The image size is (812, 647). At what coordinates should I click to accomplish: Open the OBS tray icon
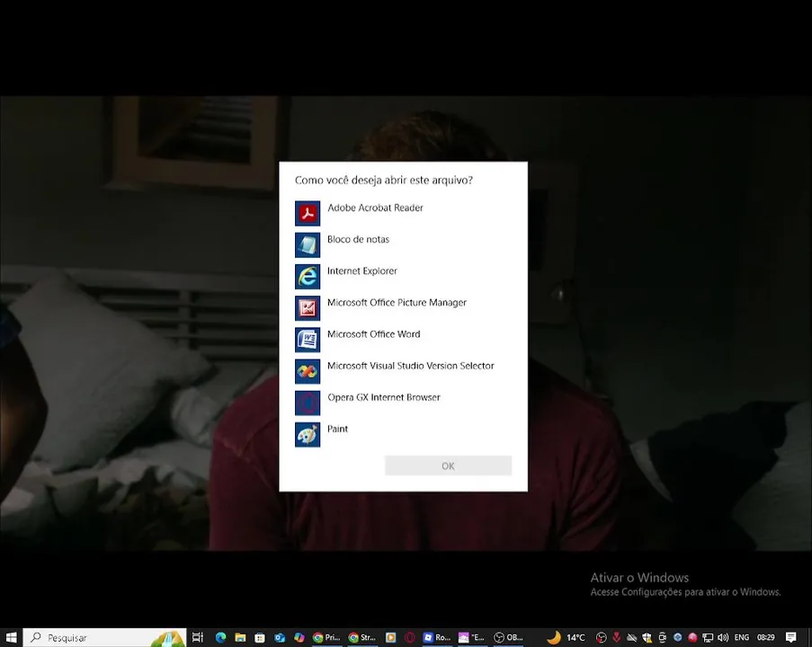(602, 637)
